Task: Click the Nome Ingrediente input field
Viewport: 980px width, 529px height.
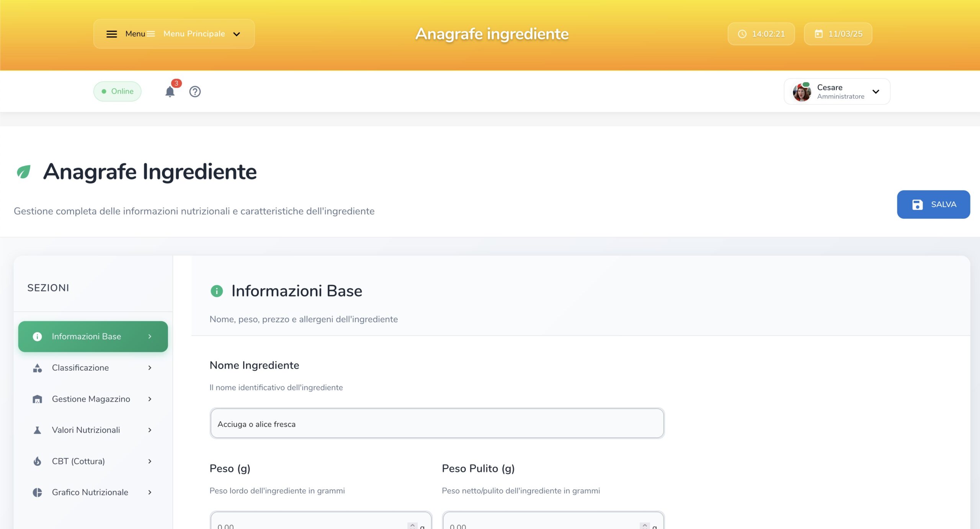Action: click(x=436, y=423)
